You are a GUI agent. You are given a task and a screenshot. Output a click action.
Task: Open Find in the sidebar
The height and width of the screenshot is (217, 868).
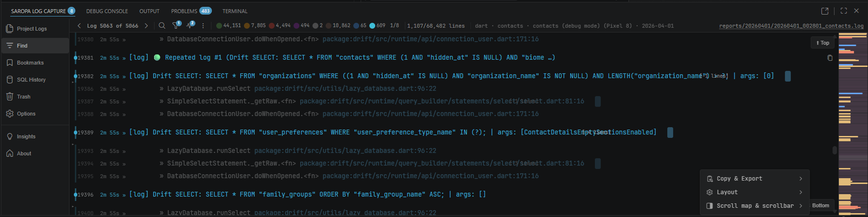(35, 46)
